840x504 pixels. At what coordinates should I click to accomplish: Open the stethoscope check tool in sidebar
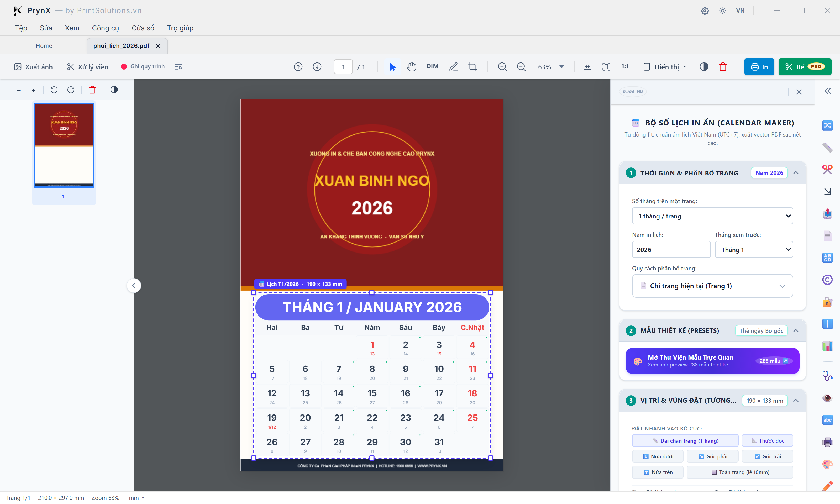click(827, 376)
